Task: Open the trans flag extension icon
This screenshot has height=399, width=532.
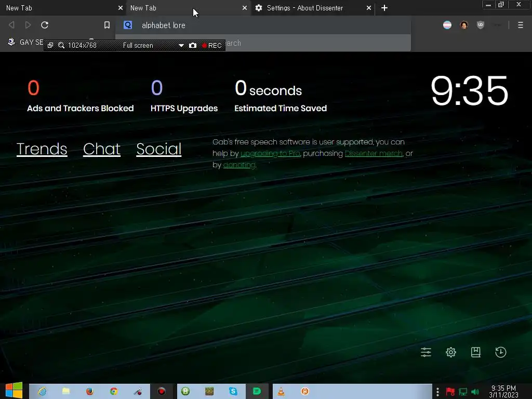Action: 447,25
